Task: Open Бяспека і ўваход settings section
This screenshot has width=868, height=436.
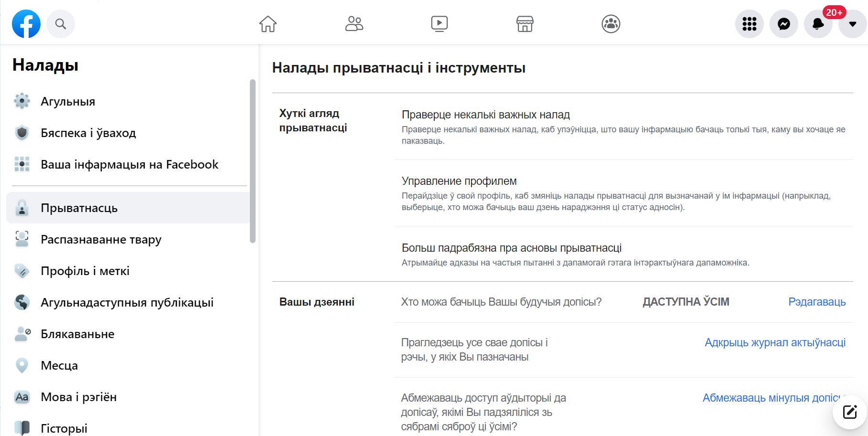Action: 88,133
